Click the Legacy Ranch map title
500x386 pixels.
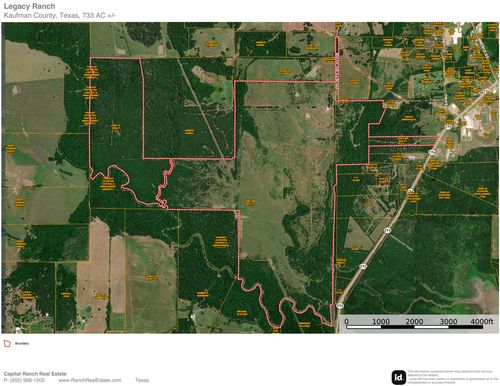coord(29,6)
